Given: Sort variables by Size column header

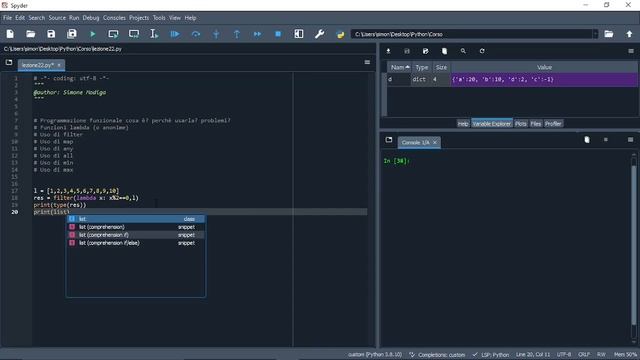Looking at the screenshot, I should tap(441, 67).
